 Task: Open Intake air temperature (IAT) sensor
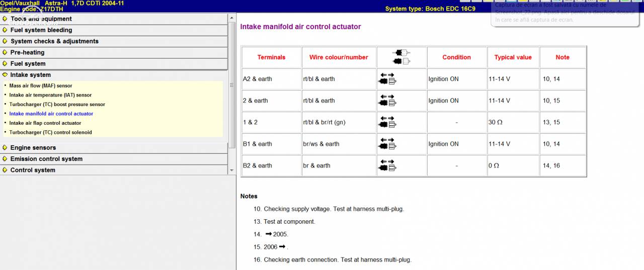(x=50, y=95)
